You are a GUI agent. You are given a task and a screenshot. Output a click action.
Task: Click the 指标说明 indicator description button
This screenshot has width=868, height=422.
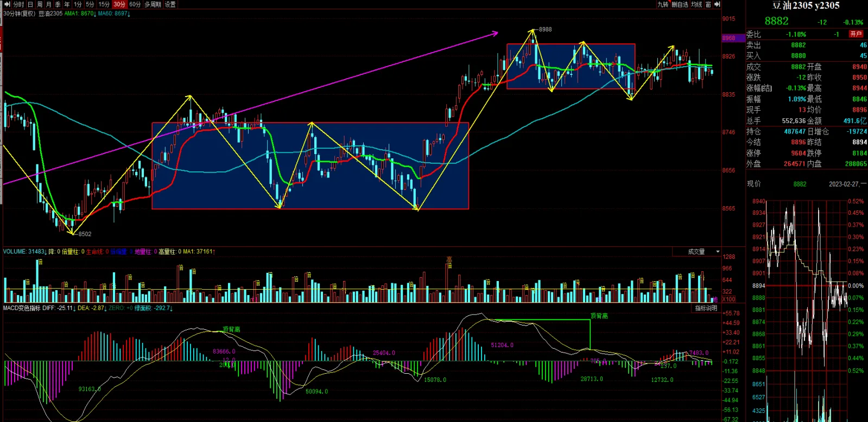point(706,308)
